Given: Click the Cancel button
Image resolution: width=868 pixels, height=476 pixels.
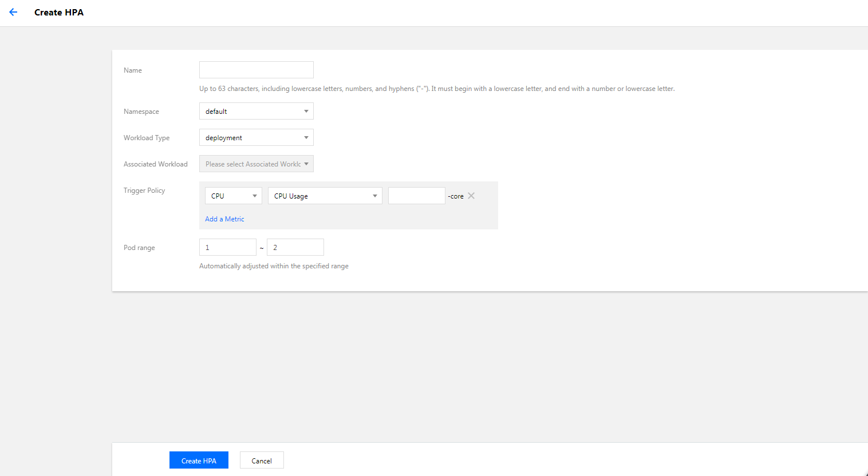Looking at the screenshot, I should point(262,461).
